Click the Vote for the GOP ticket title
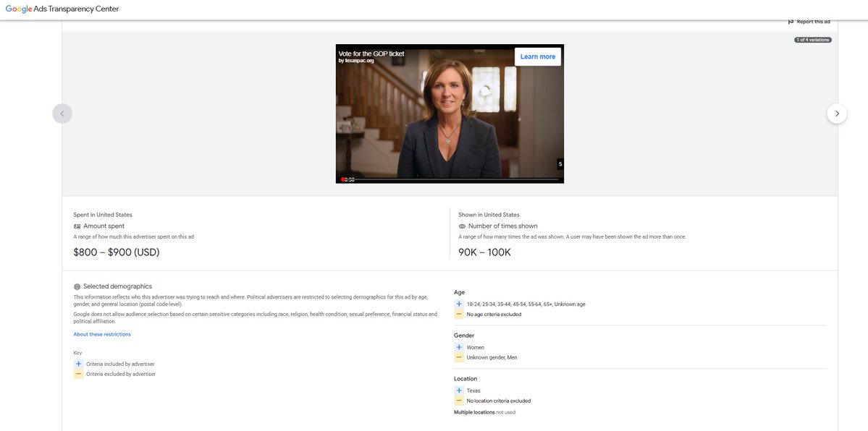This screenshot has height=431, width=868. (x=371, y=54)
